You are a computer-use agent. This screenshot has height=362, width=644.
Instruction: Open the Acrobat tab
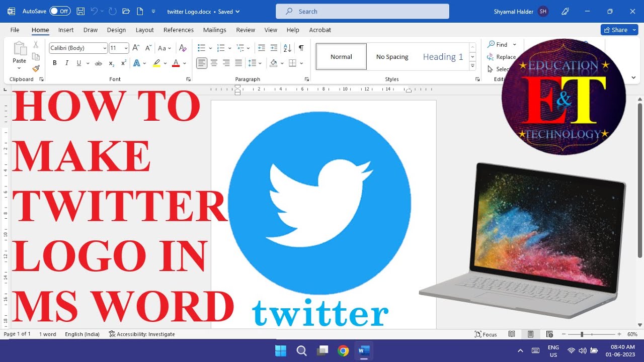tap(320, 30)
